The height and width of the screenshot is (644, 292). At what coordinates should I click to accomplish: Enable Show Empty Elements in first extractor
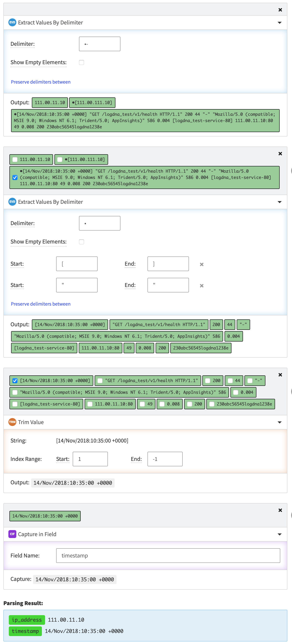(x=81, y=62)
